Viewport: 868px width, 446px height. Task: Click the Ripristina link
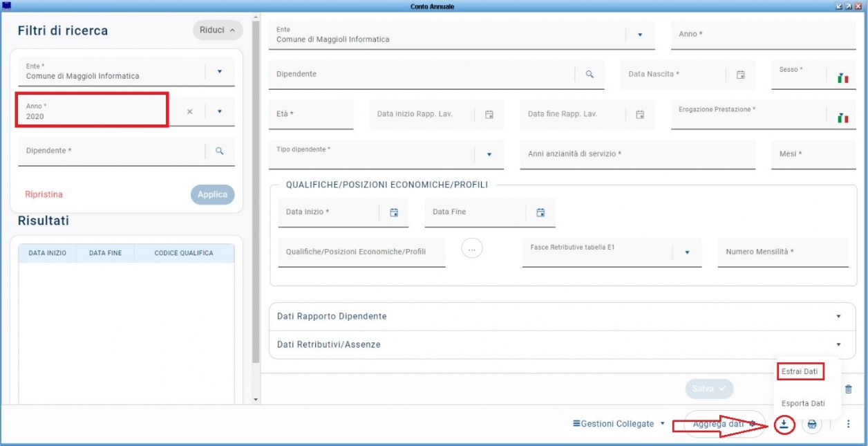[x=44, y=194]
